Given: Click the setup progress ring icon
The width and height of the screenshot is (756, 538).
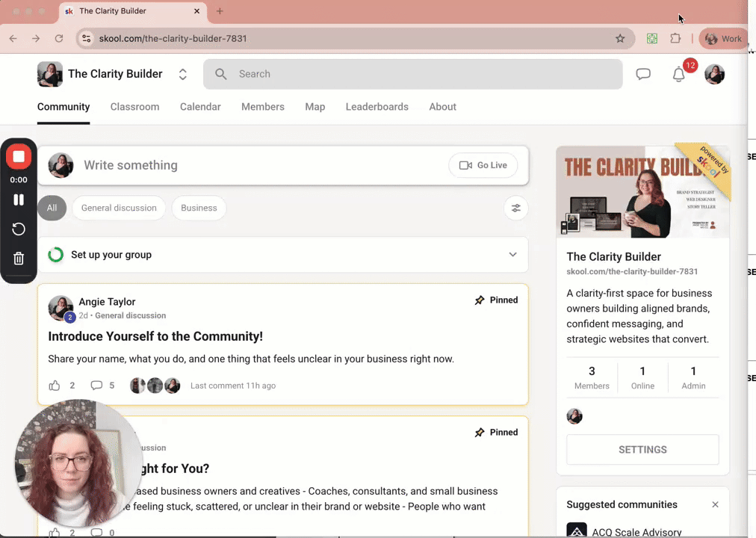Looking at the screenshot, I should [56, 255].
